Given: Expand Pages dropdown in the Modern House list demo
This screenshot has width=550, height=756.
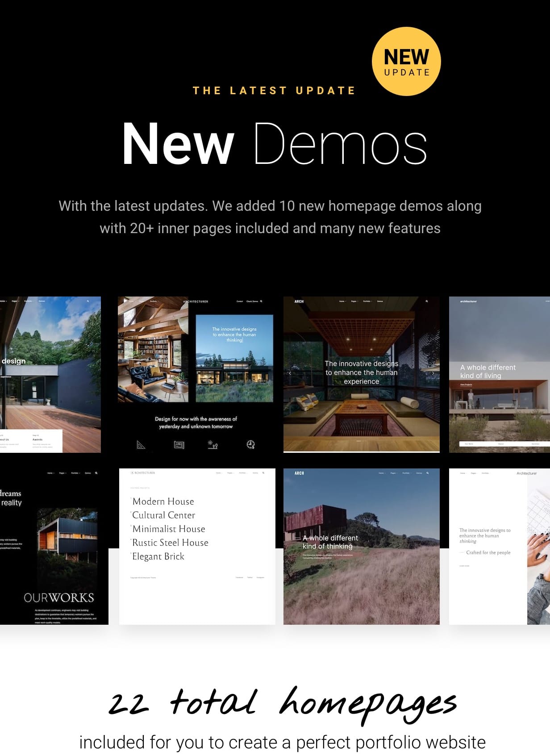Looking at the screenshot, I should [x=230, y=472].
